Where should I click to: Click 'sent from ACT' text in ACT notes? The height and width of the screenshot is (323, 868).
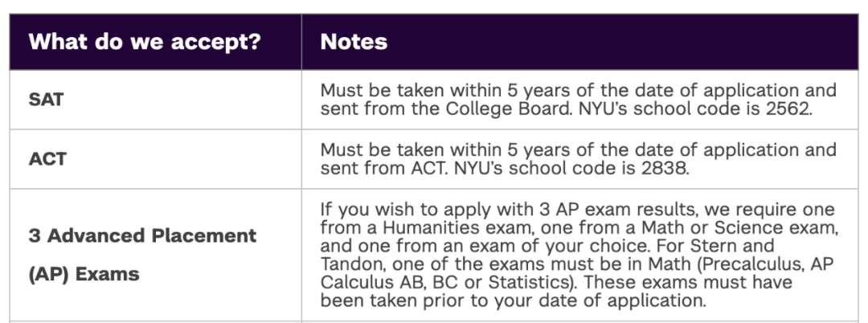385,168
